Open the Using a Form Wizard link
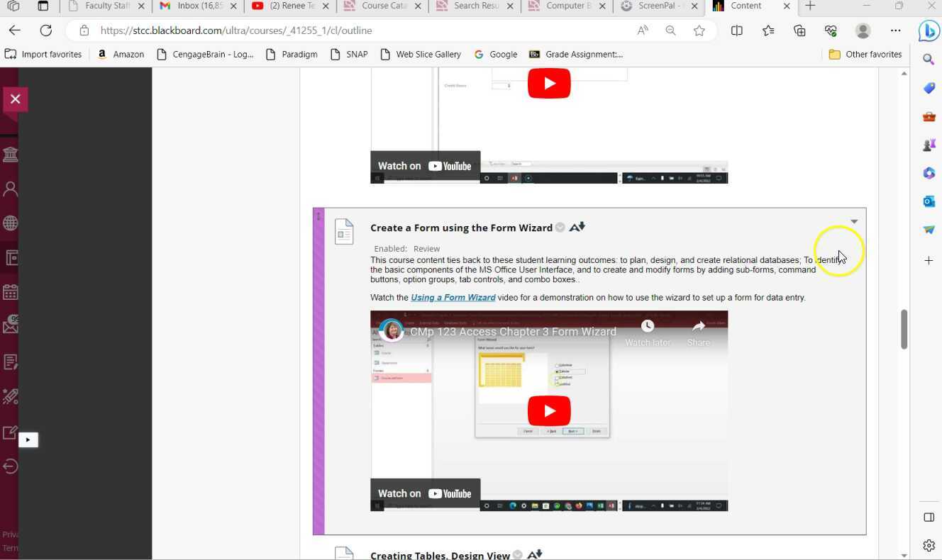The width and height of the screenshot is (942, 560). [453, 298]
